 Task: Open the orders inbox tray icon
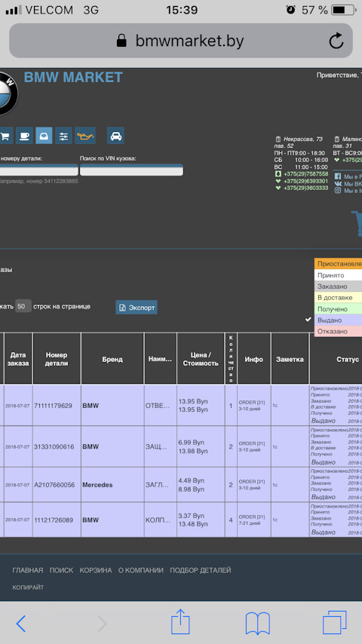coord(44,136)
